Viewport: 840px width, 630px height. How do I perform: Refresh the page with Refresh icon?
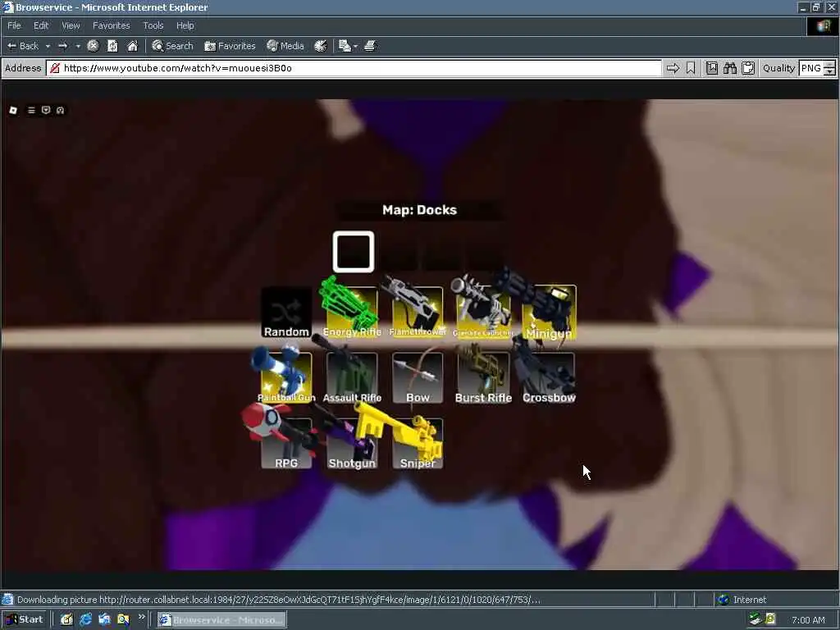(112, 46)
